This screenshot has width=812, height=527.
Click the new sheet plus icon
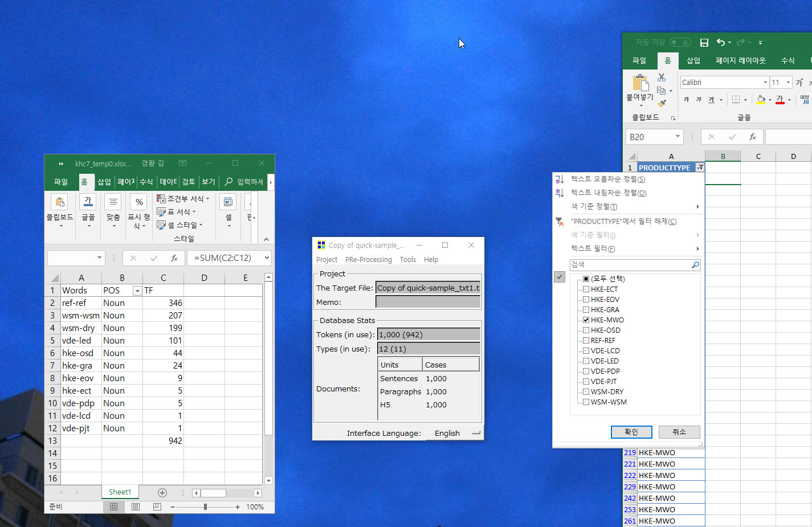pos(162,492)
